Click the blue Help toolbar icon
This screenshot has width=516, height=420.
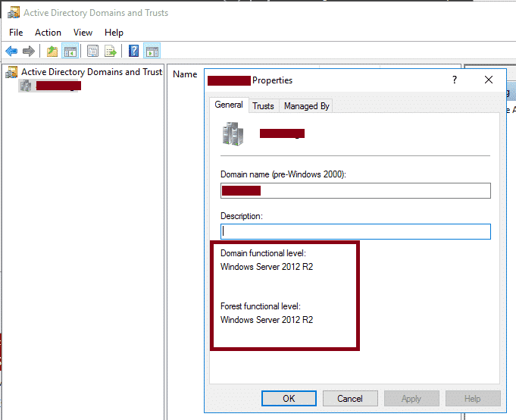[133, 51]
